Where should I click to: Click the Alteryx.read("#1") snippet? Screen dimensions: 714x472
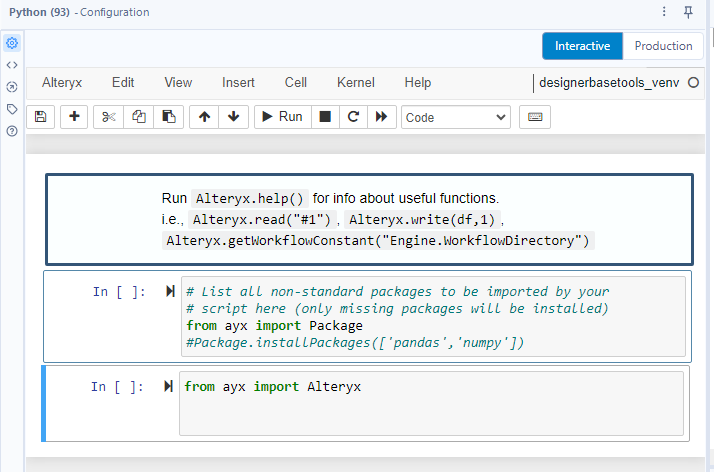tap(262, 219)
